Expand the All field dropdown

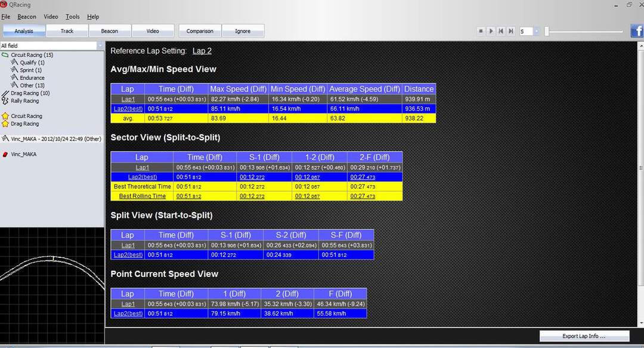[100, 46]
